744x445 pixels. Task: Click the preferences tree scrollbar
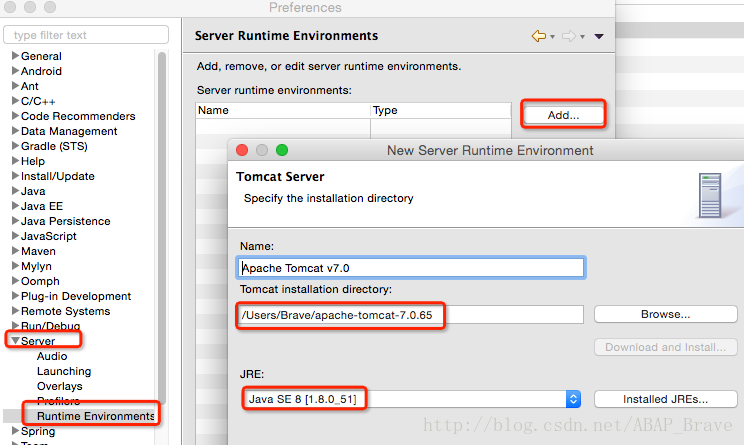[x=162, y=228]
